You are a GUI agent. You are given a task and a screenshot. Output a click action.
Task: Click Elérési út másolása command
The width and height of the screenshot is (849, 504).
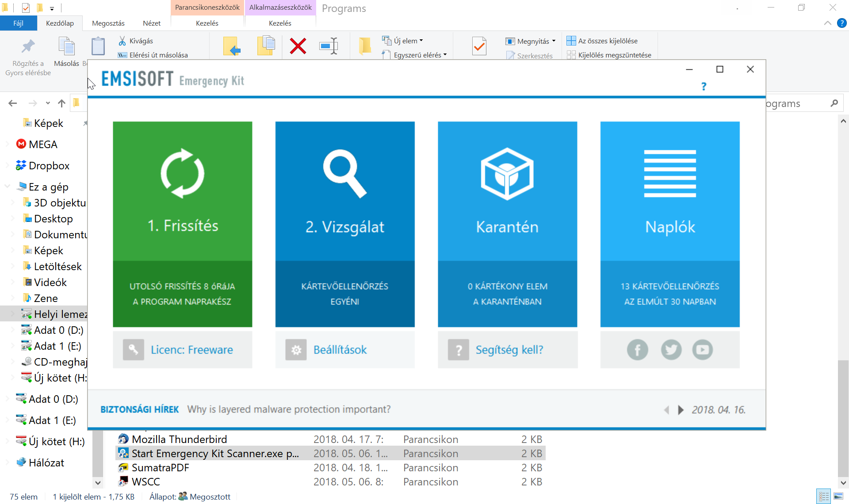tap(153, 55)
